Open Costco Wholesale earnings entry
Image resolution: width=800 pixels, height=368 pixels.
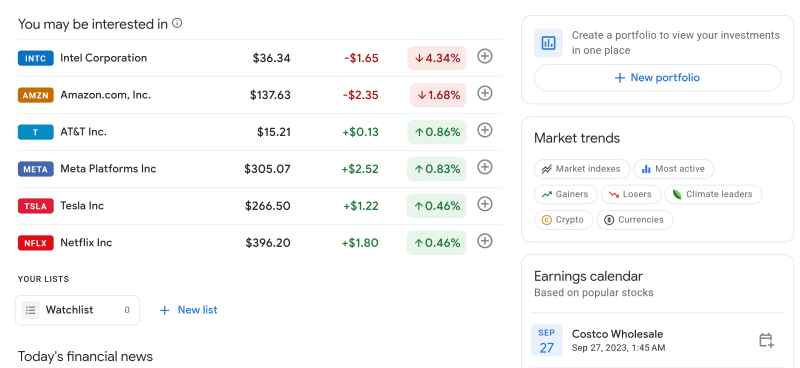point(657,340)
